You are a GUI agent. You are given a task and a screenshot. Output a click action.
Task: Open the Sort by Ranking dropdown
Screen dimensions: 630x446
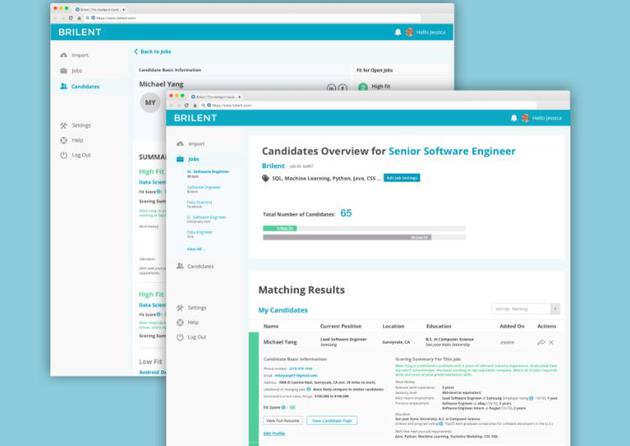click(x=525, y=309)
